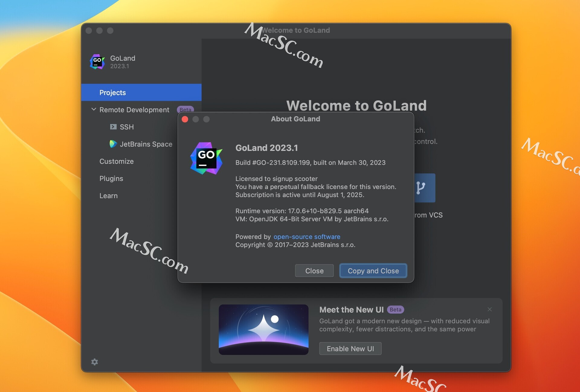Screen dimensions: 580x392
Task: Click the SSH terminal icon
Action: click(x=113, y=127)
